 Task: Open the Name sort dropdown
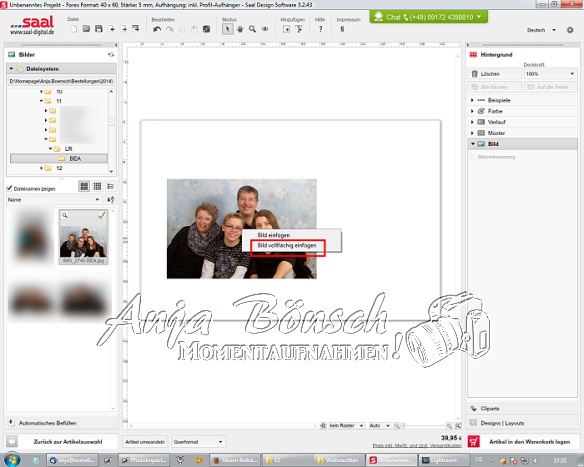(x=54, y=200)
